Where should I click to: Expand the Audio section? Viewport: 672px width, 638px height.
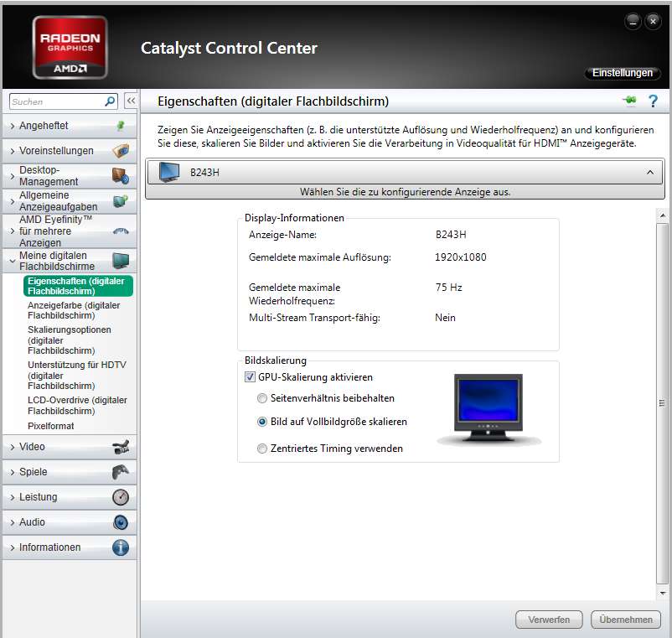pyautogui.click(x=70, y=522)
